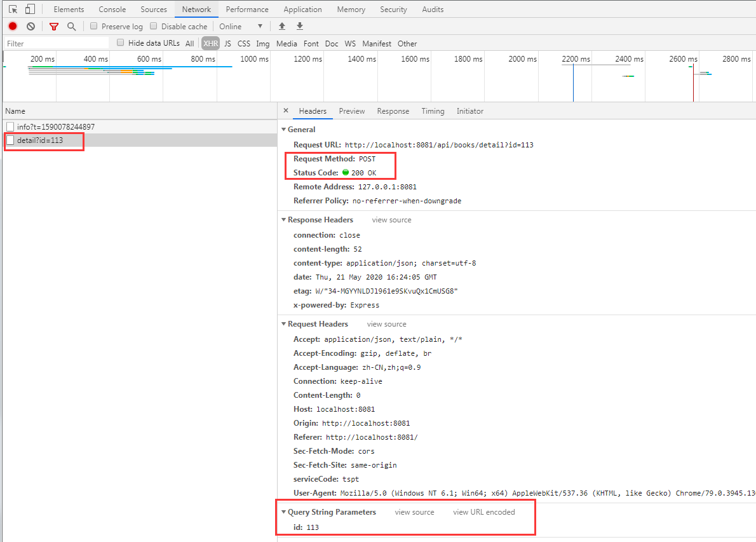The image size is (756, 542).
Task: Enable the Disable cache checkbox
Action: coord(153,26)
